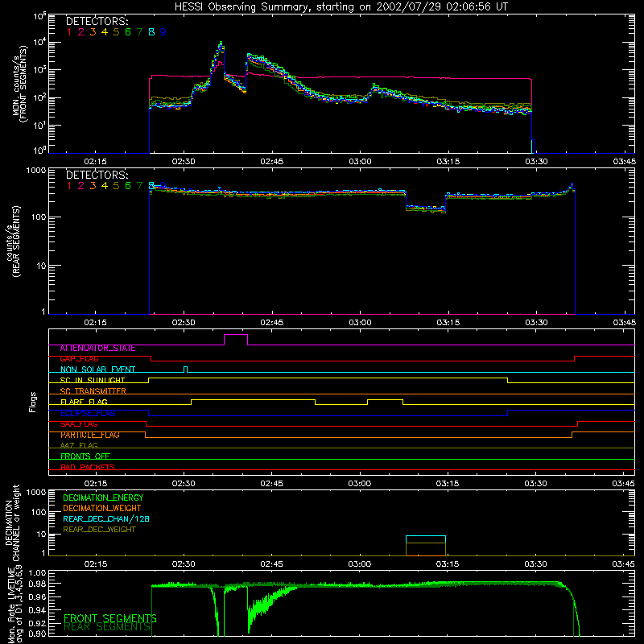The image size is (644, 644).
Task: Select blue detector number 9 in front segments legend
Action: [x=163, y=32]
